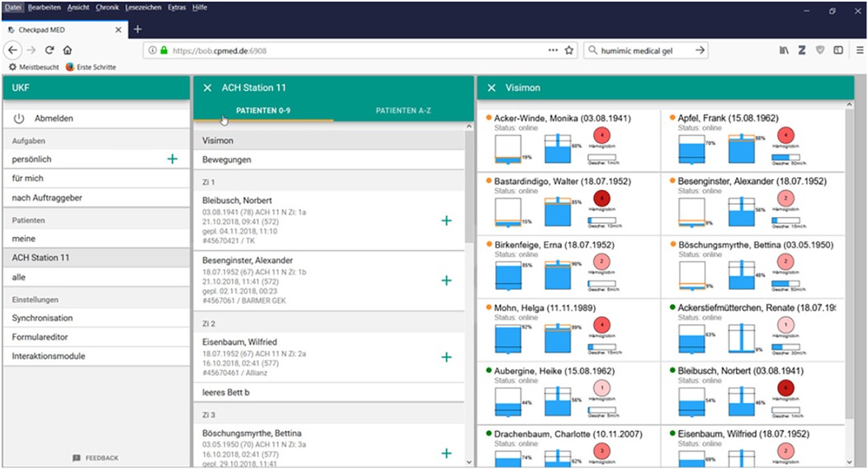Click the browser home icon

pos(68,50)
